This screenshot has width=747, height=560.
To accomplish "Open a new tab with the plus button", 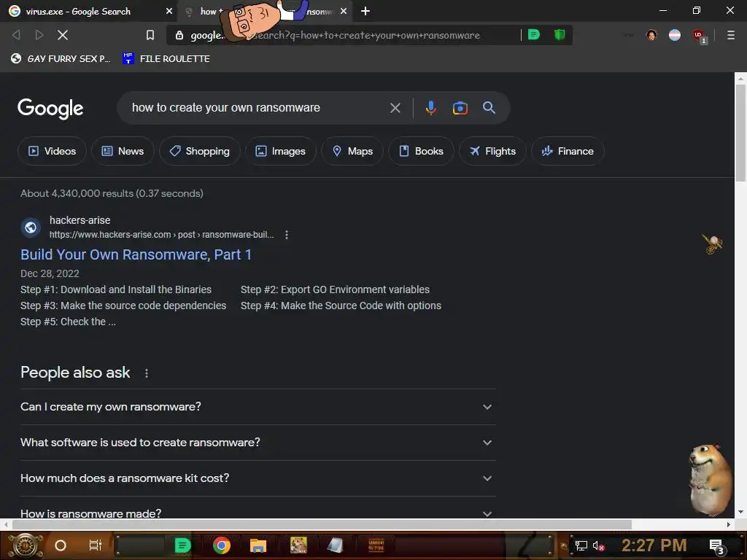I will tap(365, 11).
